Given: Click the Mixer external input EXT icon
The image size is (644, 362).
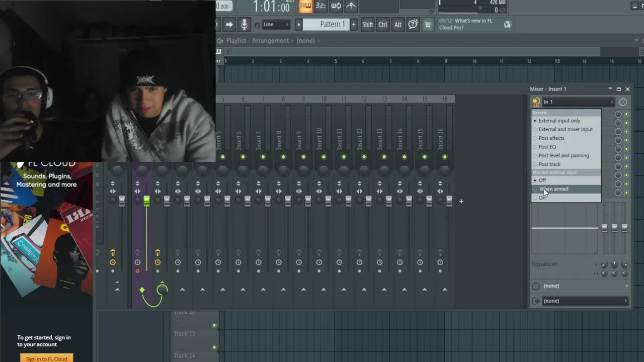Looking at the screenshot, I should (x=536, y=102).
